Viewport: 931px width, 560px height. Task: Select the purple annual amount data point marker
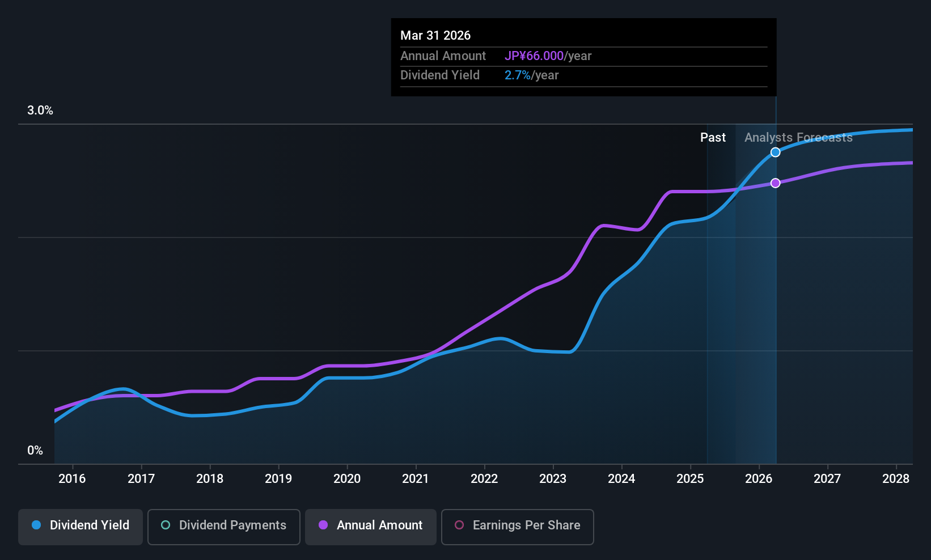(775, 183)
